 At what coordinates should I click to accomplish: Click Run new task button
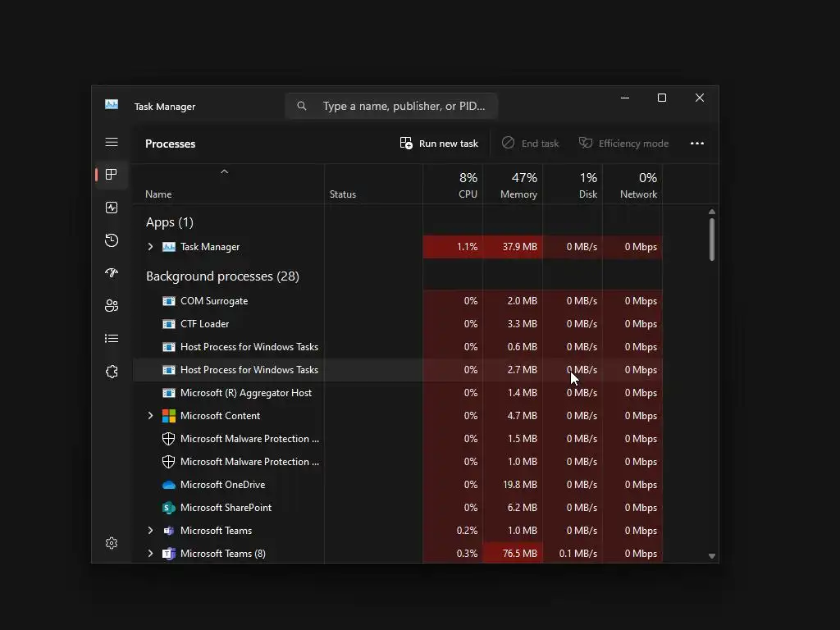point(439,143)
